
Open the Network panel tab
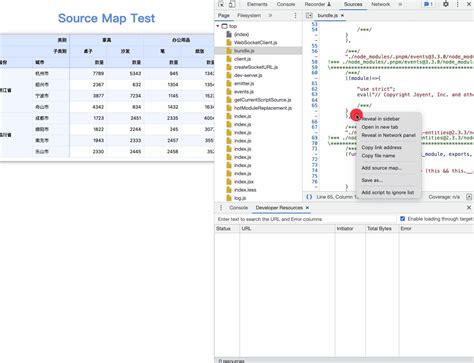381,4
